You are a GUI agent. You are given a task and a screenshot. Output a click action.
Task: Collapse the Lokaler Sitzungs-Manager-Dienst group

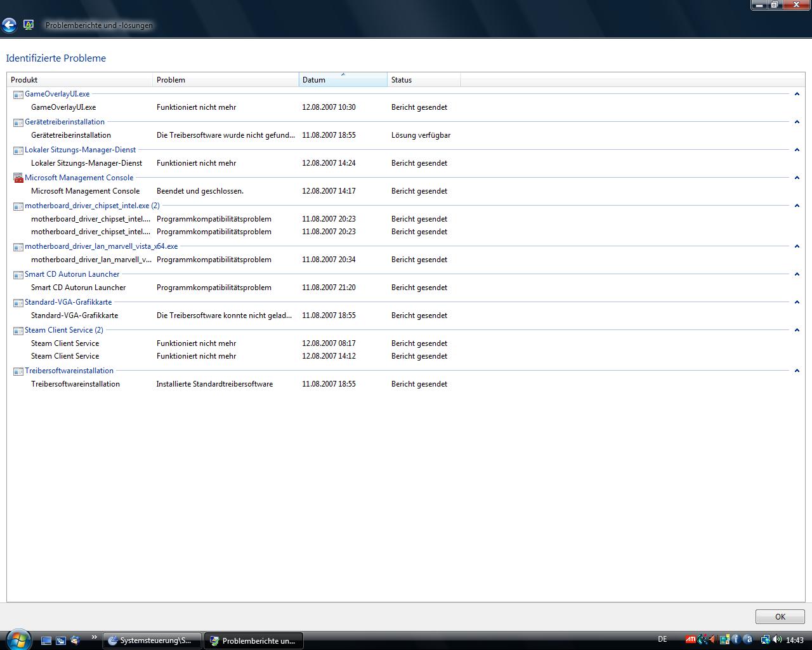[x=797, y=150]
